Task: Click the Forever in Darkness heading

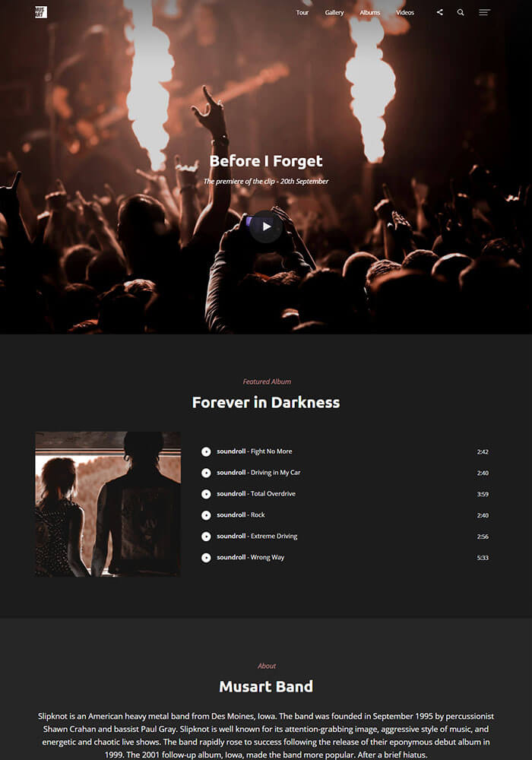Action: (266, 402)
